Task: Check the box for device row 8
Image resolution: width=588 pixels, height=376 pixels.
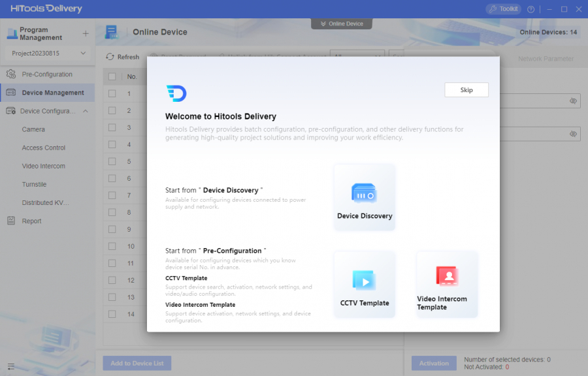Action: (112, 212)
